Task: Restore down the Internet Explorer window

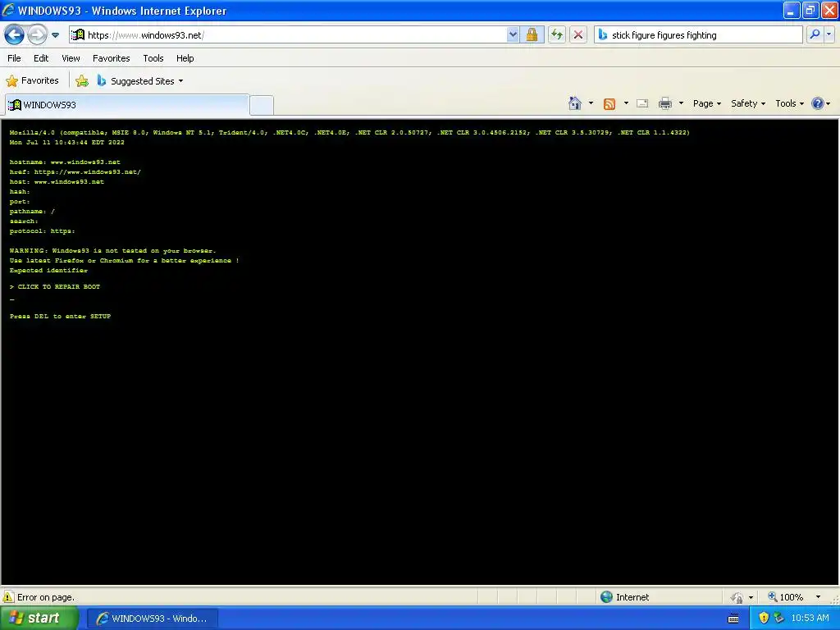Action: [x=810, y=10]
